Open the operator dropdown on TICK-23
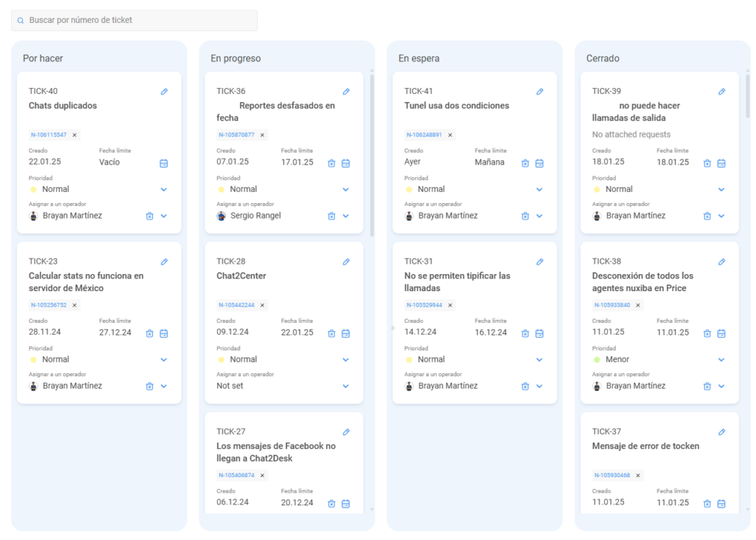 [164, 386]
